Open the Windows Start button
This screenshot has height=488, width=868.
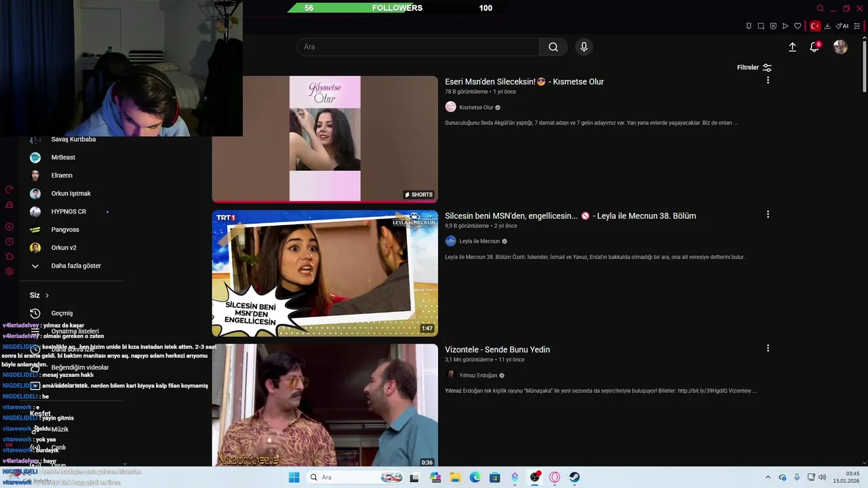pos(294,477)
